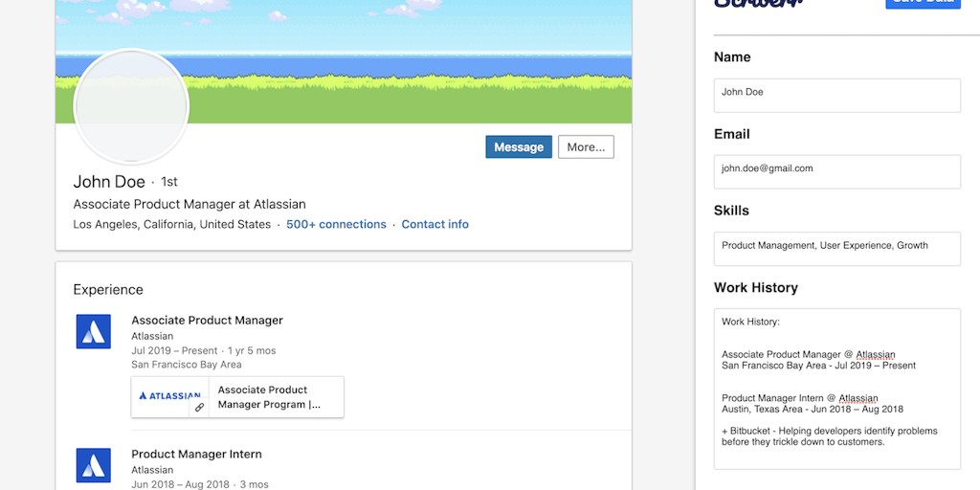Click the Work History panel heading
Image resolution: width=980 pixels, height=490 pixels.
[x=756, y=287]
